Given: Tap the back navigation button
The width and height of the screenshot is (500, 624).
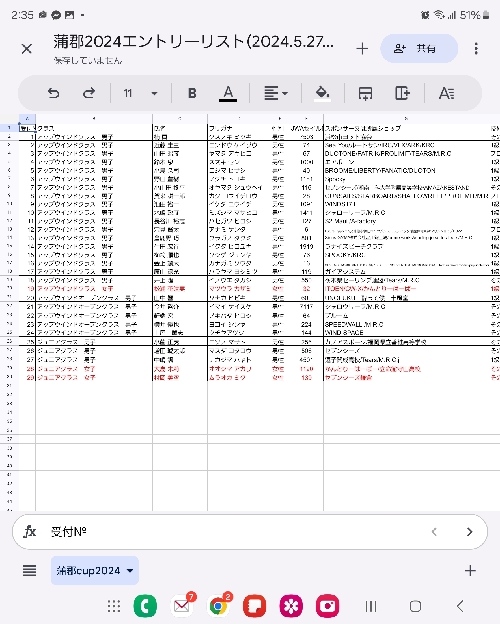Looking at the screenshot, I should [x=460, y=606].
